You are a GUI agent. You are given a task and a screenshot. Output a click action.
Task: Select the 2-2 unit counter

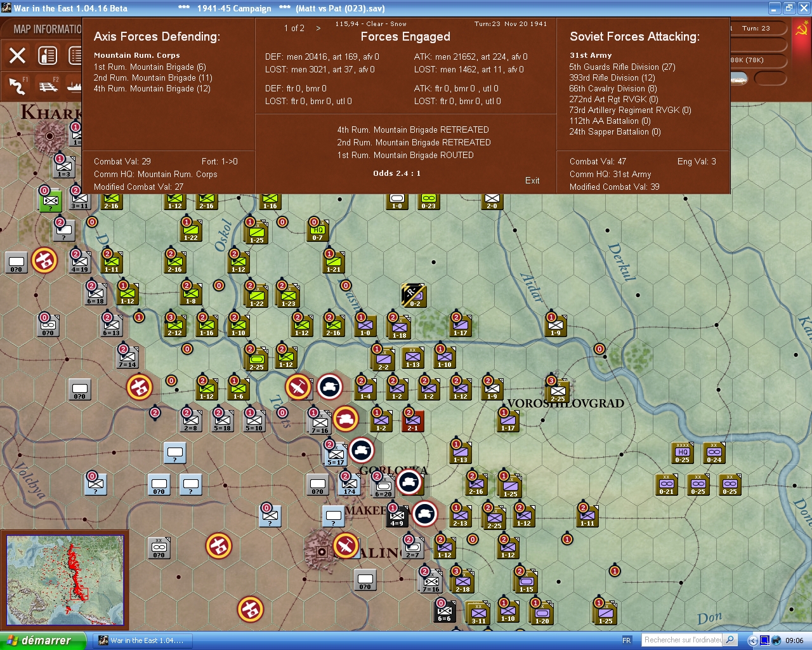coord(384,359)
